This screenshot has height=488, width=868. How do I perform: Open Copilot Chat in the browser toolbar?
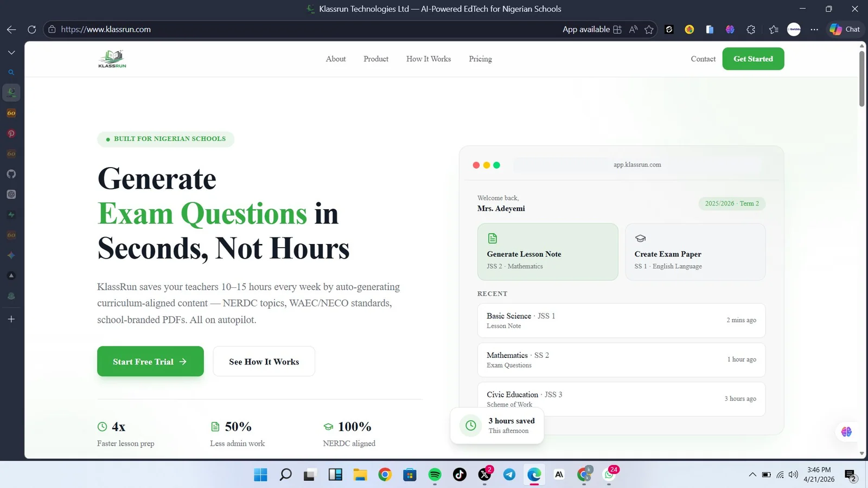[844, 29]
